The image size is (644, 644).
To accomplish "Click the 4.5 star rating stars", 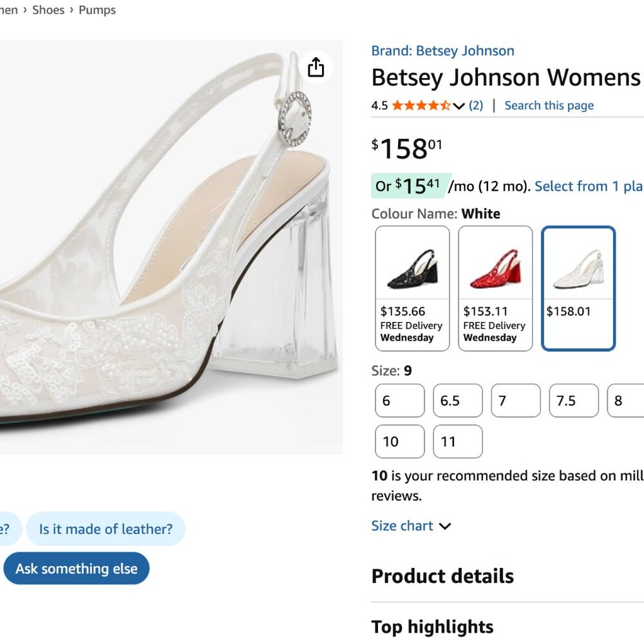I will [421, 106].
